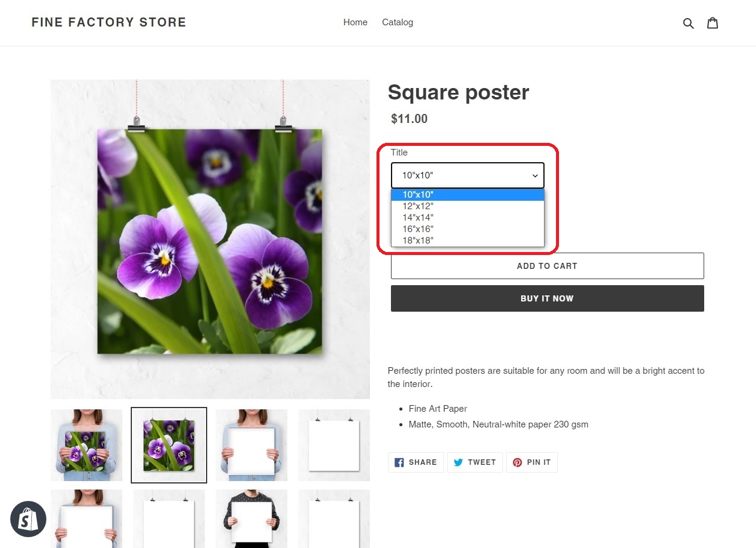Viewport: 756px width, 548px height.
Task: Open the Shopify badge icon
Action: (x=28, y=519)
